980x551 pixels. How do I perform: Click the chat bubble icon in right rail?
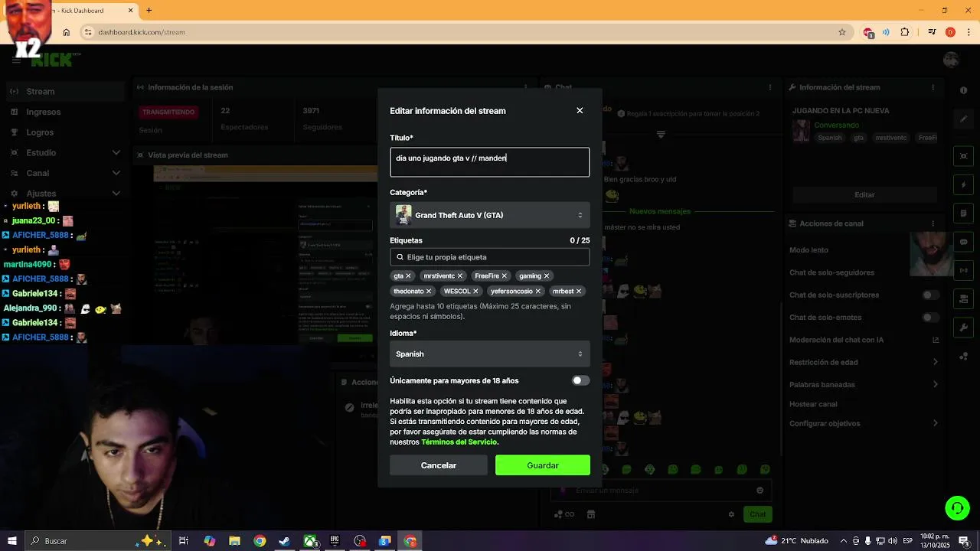[x=964, y=242]
